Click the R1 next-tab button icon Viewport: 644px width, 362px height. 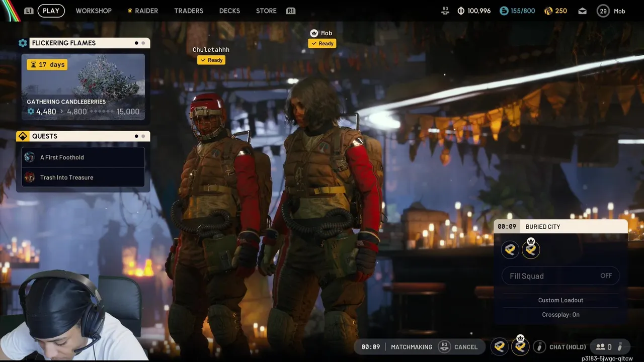[x=290, y=11]
